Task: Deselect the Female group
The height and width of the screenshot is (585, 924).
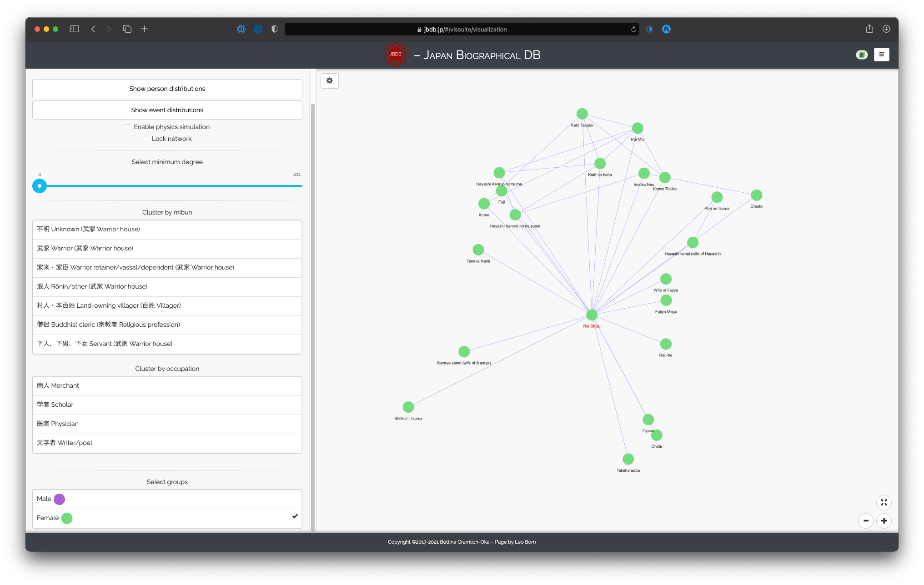Action: click(x=167, y=518)
